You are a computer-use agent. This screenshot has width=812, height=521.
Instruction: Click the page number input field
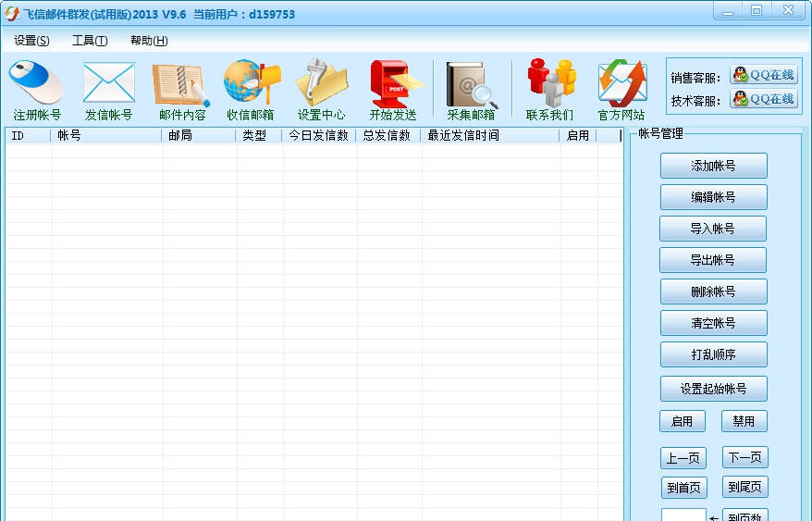point(683,515)
